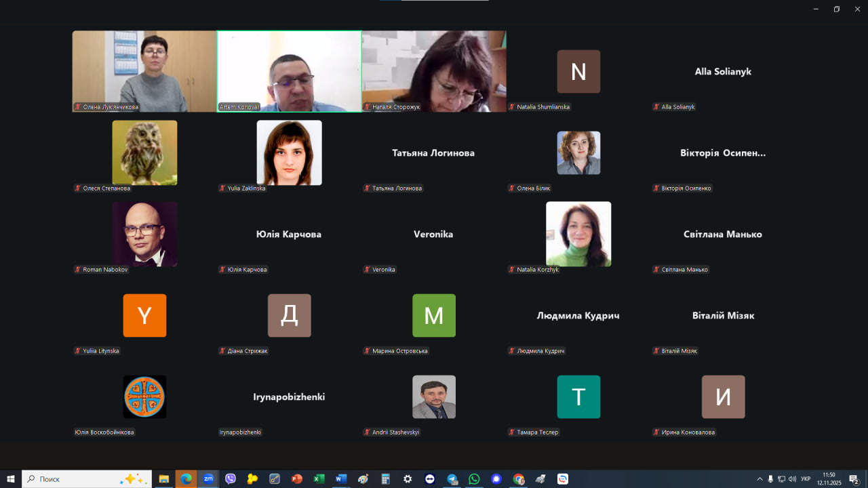Open WhatsApp from the taskbar

[474, 479]
